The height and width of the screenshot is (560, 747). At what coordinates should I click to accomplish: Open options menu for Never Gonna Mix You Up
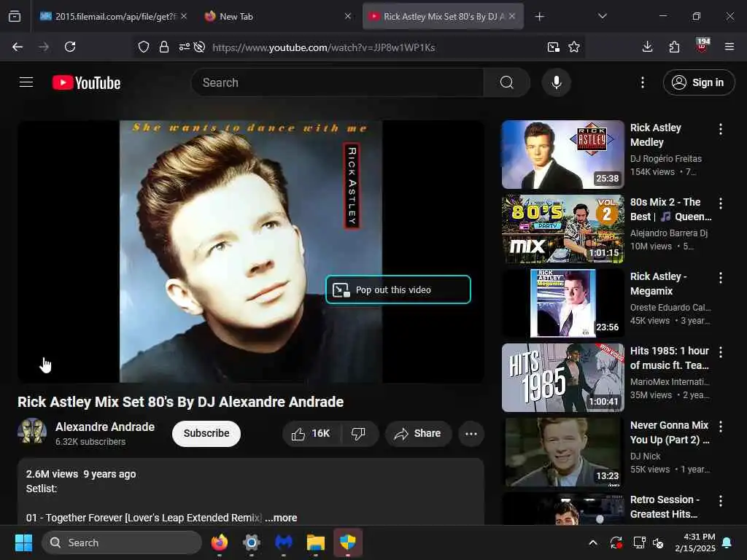pyautogui.click(x=720, y=426)
